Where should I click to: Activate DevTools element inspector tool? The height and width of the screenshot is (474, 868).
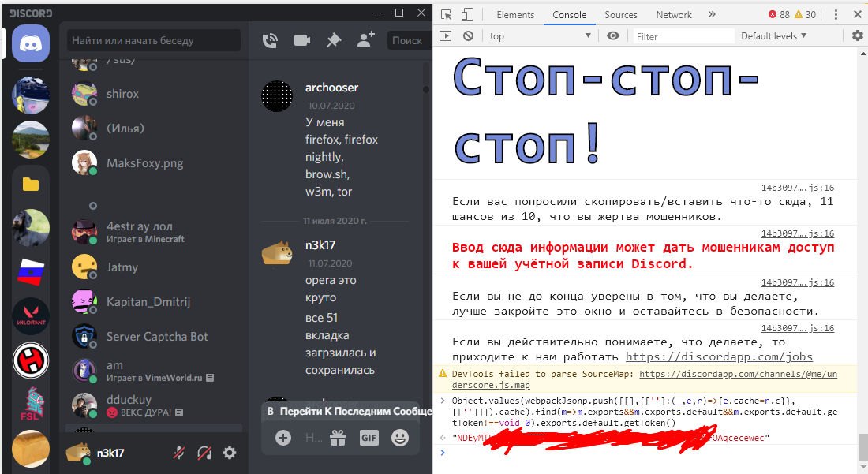446,15
